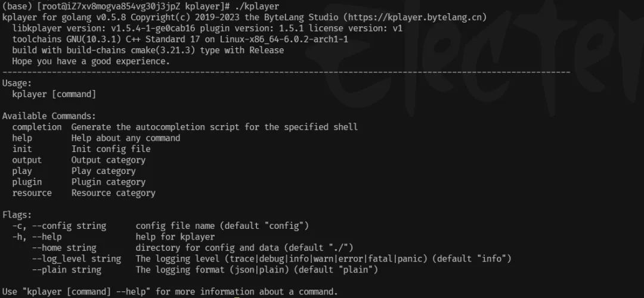Click the "kplayer [command] --help" hint text
The height and width of the screenshot is (298, 644).
pos(86,292)
